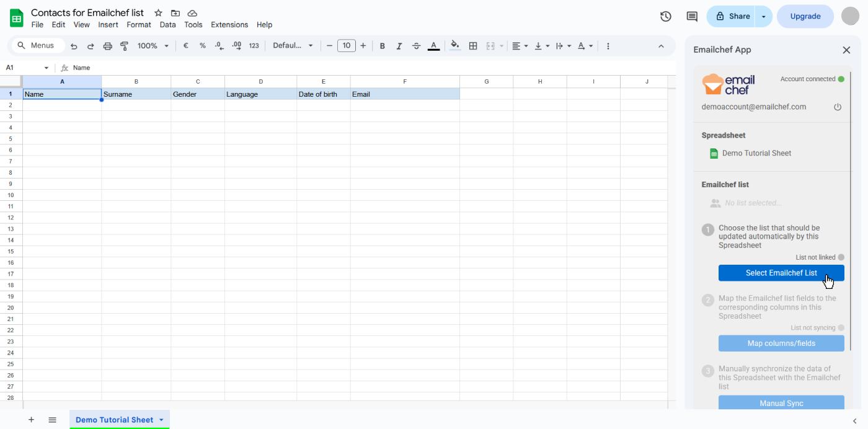Click the print icon in toolbar

point(107,46)
